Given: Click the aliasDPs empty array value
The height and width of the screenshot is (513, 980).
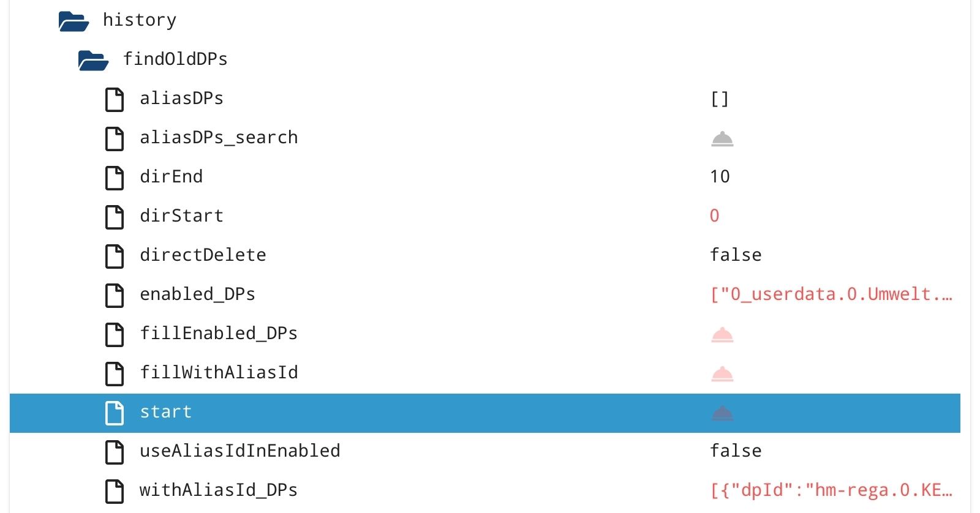Looking at the screenshot, I should pyautogui.click(x=720, y=99).
